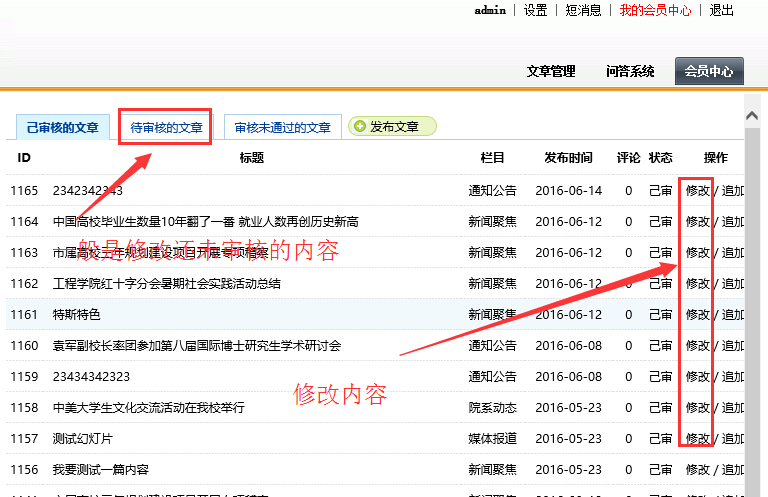
Task: Click 修改 for article 1165
Action: click(x=697, y=191)
